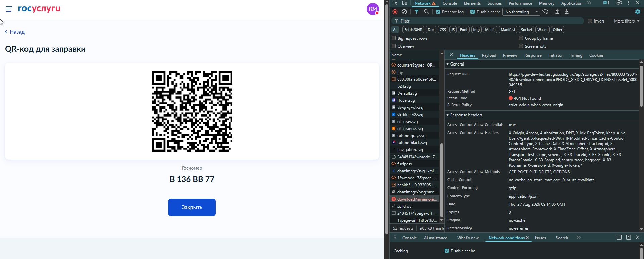Toggle the network filter funnel icon

pos(416,12)
